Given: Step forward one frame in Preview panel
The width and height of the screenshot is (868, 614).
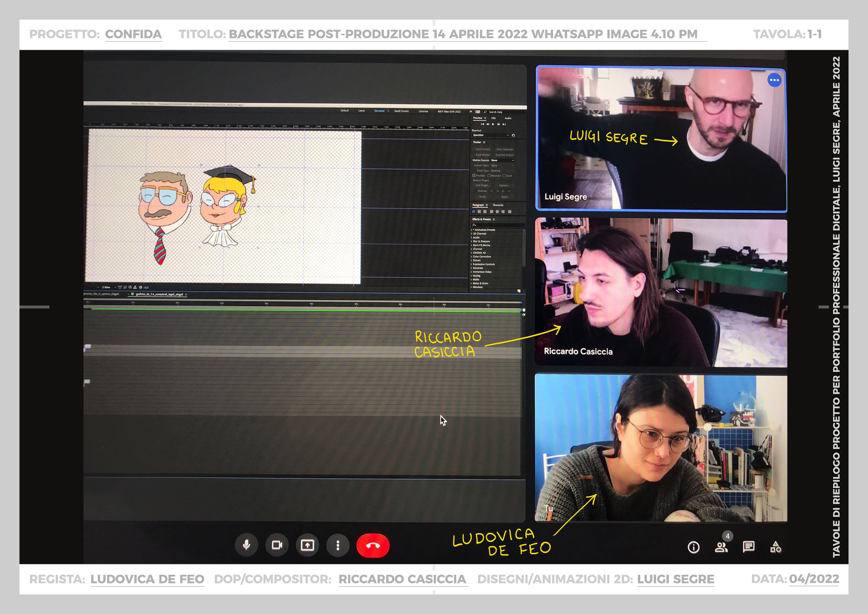Looking at the screenshot, I should (499, 124).
